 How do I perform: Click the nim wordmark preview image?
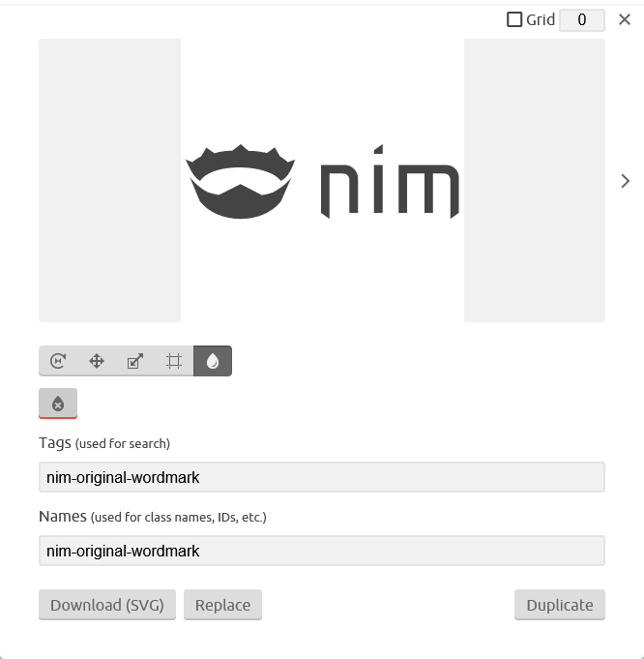(322, 181)
